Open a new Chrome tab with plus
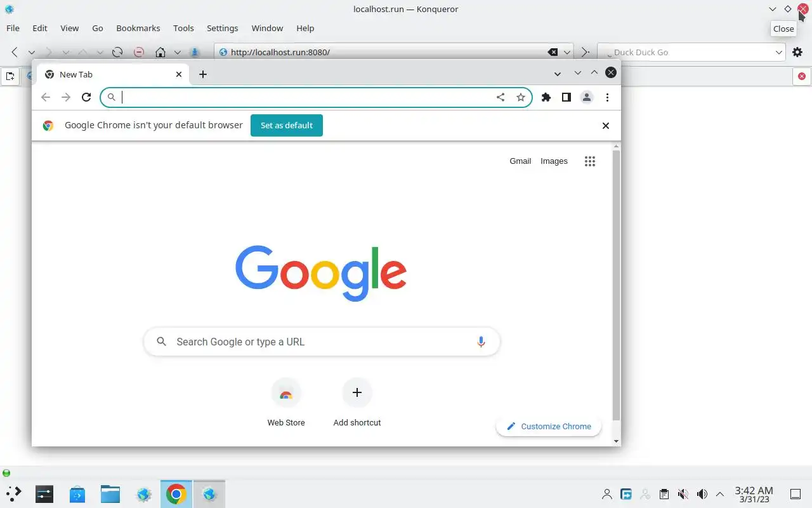Screen dimensions: 812x508 [203, 74]
